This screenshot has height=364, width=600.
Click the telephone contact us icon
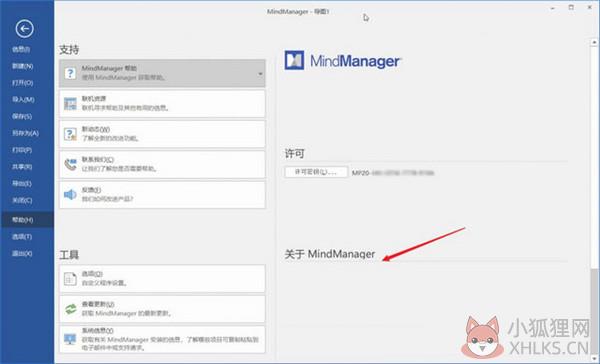(x=70, y=164)
